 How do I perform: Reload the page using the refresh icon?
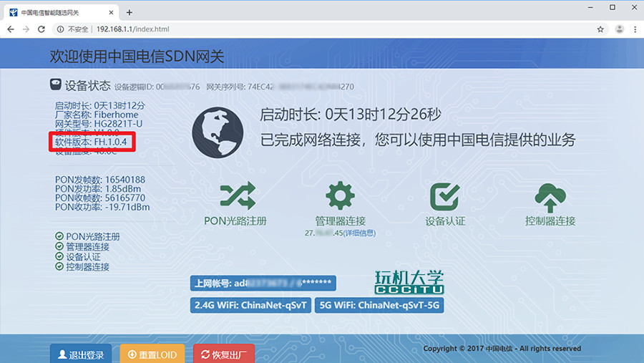coord(41,29)
